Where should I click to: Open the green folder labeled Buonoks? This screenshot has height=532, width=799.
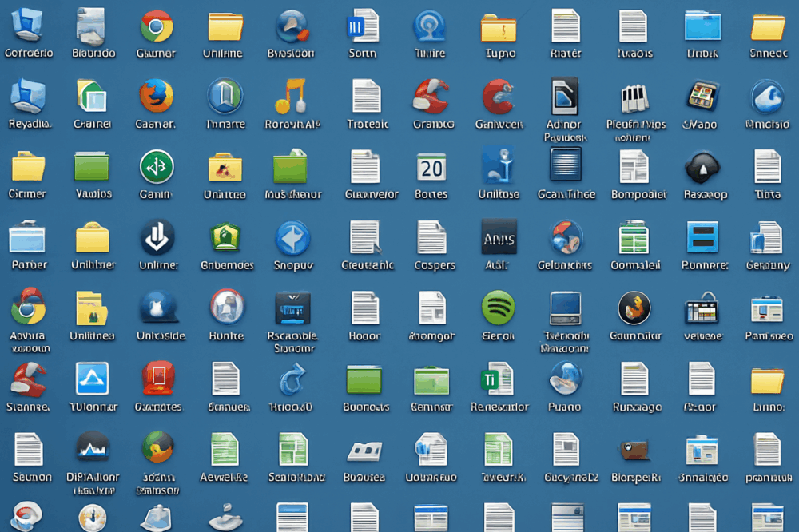click(364, 379)
